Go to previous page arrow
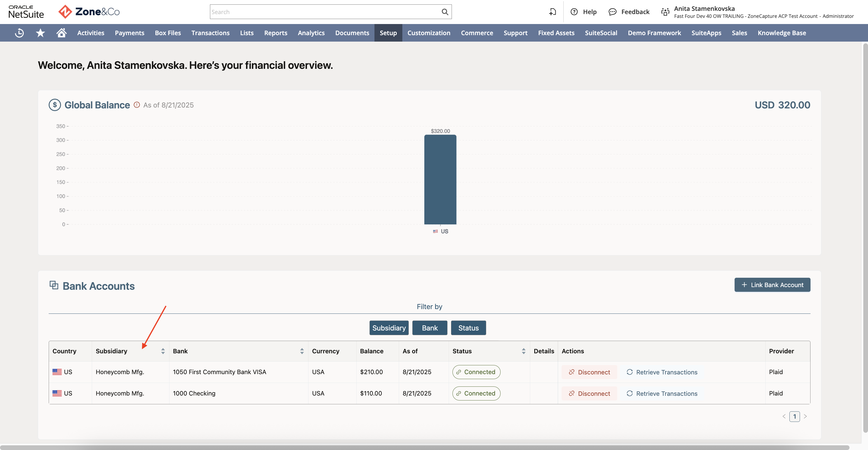This screenshot has height=450, width=868. tap(784, 416)
